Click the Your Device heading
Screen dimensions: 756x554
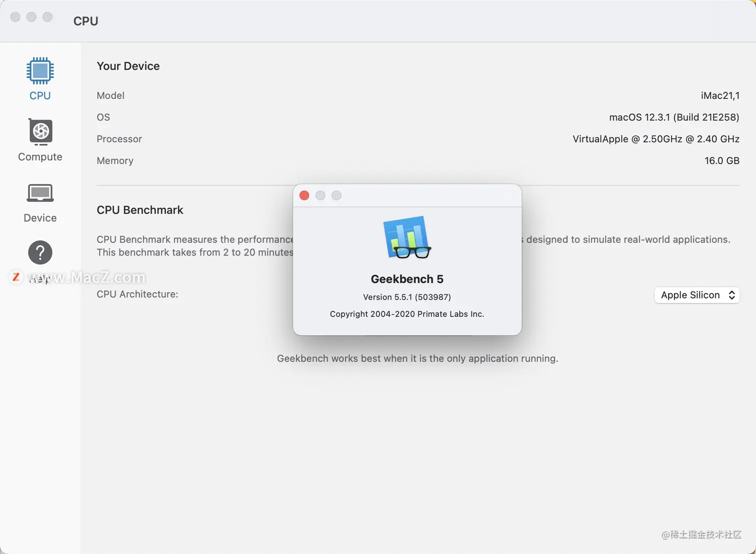pos(128,66)
